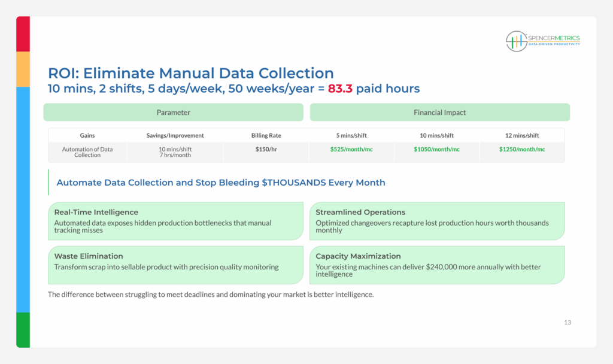Viewport: 613px width, 364px height.
Task: Click the slide title ROI: Eliminate Manual Data Collection
Action: coord(190,73)
